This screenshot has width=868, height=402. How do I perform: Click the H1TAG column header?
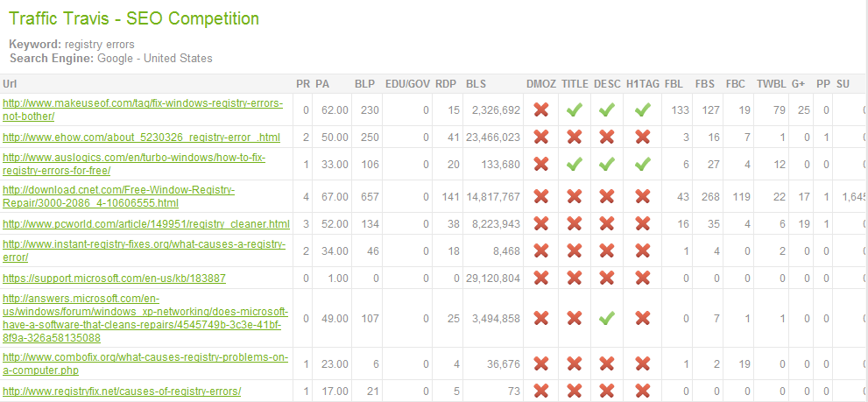click(643, 84)
